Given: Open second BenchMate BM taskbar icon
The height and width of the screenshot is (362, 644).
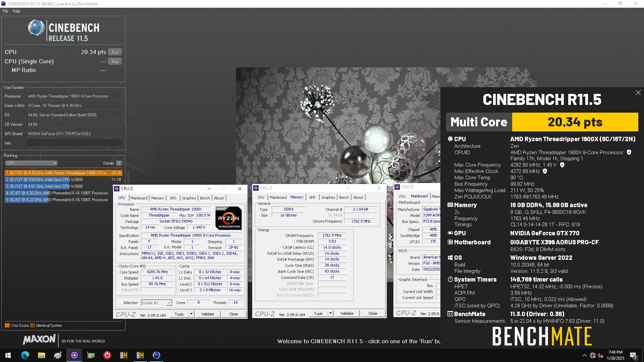Looking at the screenshot, I should tap(140, 355).
